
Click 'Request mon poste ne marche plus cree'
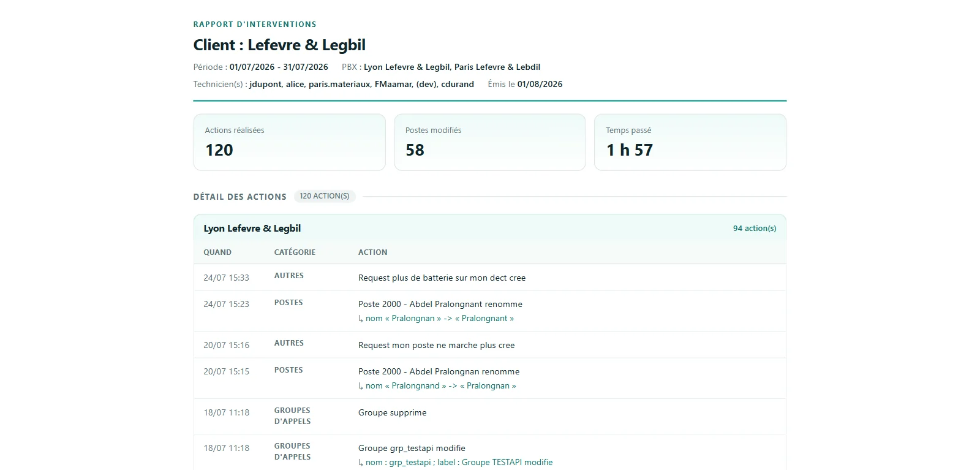pos(437,345)
